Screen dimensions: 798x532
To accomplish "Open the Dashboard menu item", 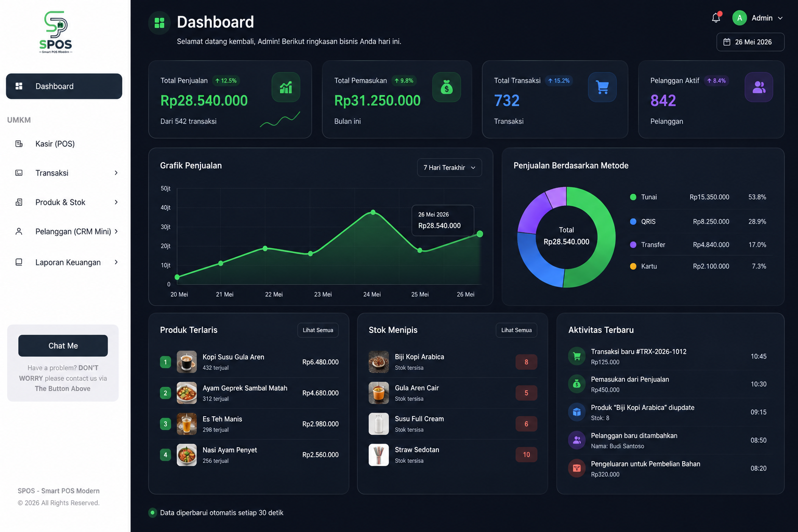I will coord(64,86).
